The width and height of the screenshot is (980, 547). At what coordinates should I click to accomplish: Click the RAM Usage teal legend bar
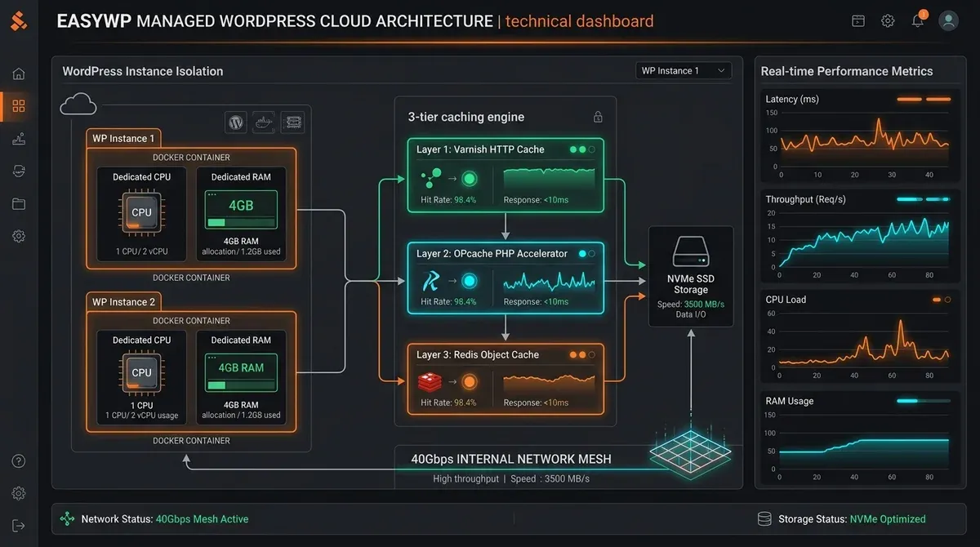(x=924, y=401)
